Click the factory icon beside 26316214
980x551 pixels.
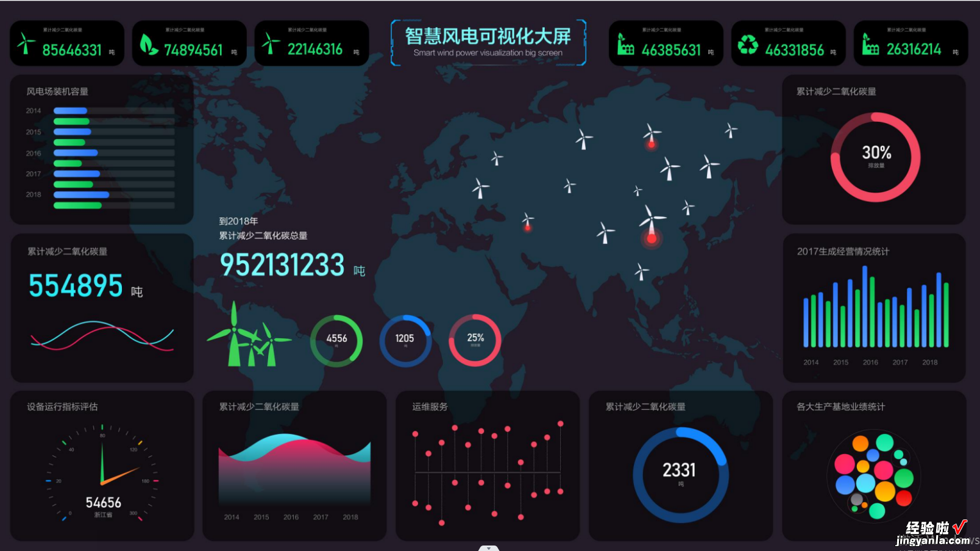click(x=870, y=44)
